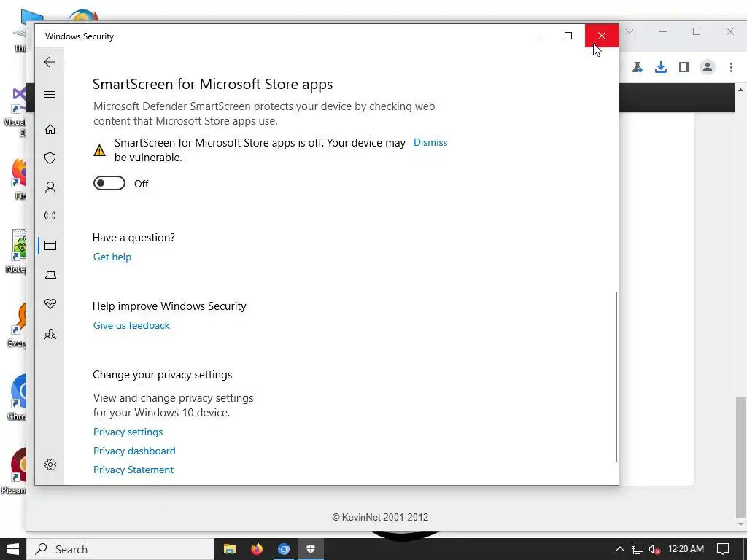The height and width of the screenshot is (560, 747).
Task: Close the Windows Security window
Action: pyautogui.click(x=602, y=36)
